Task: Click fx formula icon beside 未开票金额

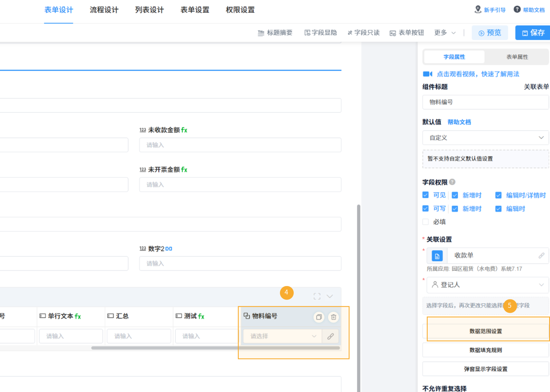Action: (184, 170)
